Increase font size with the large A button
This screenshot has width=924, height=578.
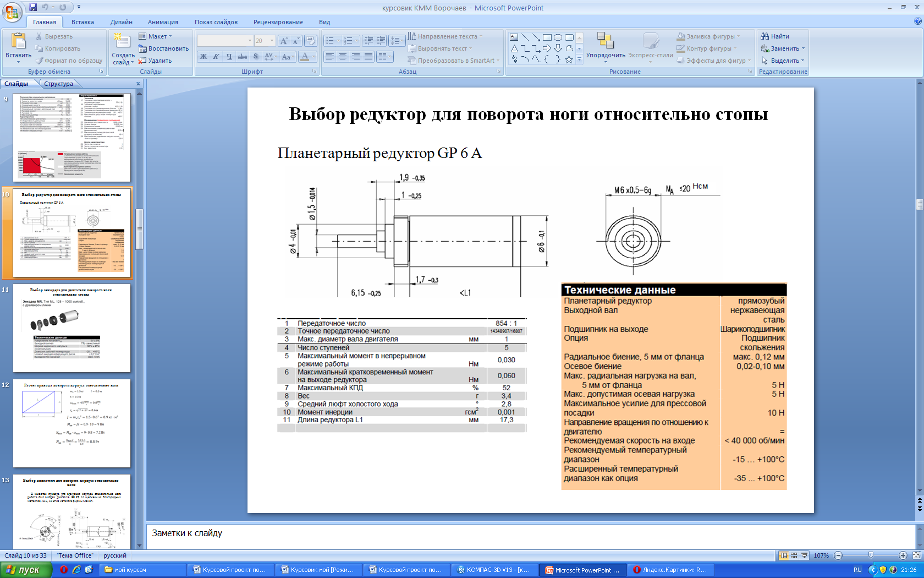click(x=284, y=41)
